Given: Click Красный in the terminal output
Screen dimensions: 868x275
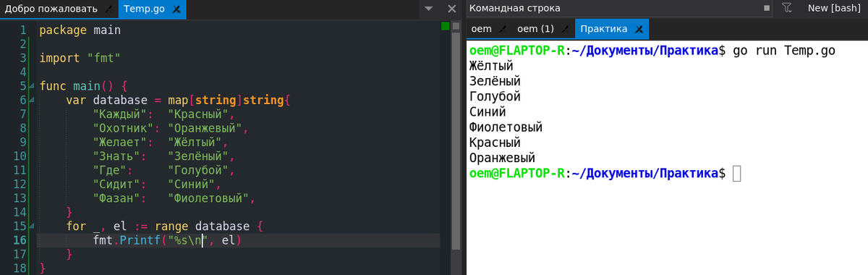Looking at the screenshot, I should tap(495, 143).
